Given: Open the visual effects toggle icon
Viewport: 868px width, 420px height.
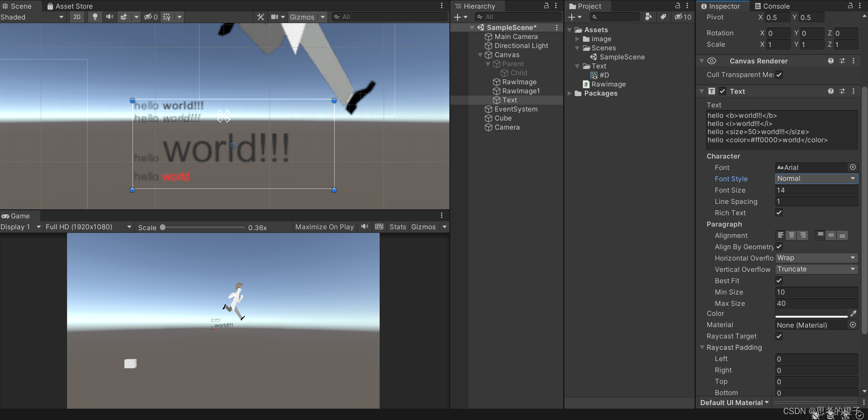Looking at the screenshot, I should pos(124,17).
